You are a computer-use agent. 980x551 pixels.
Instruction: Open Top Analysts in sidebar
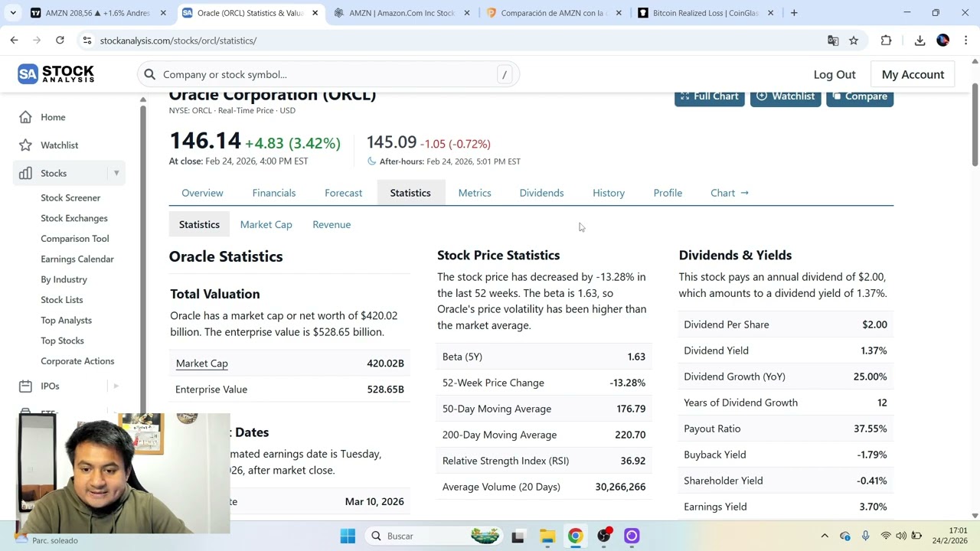click(x=66, y=320)
